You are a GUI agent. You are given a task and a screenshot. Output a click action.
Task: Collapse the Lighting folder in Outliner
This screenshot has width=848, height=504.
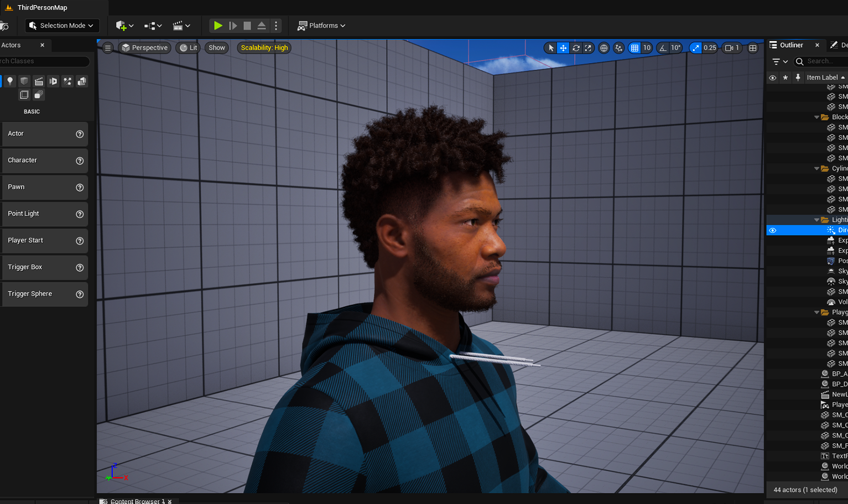click(x=816, y=220)
